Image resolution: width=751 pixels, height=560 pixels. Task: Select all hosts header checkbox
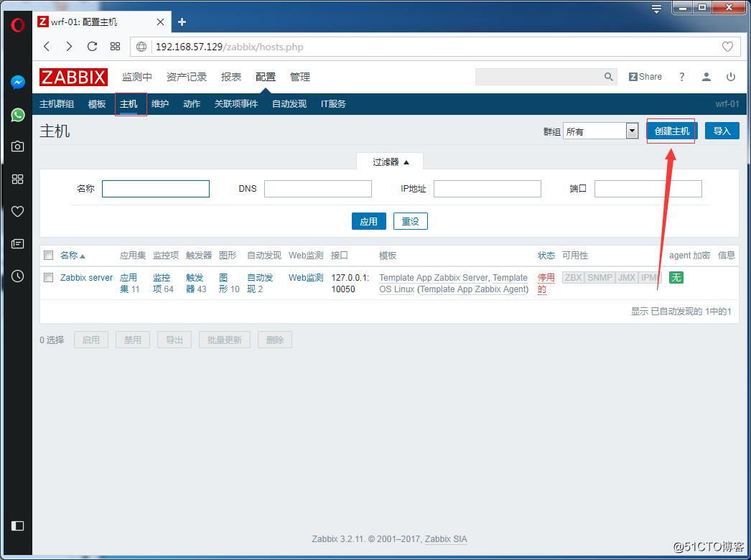click(48, 256)
